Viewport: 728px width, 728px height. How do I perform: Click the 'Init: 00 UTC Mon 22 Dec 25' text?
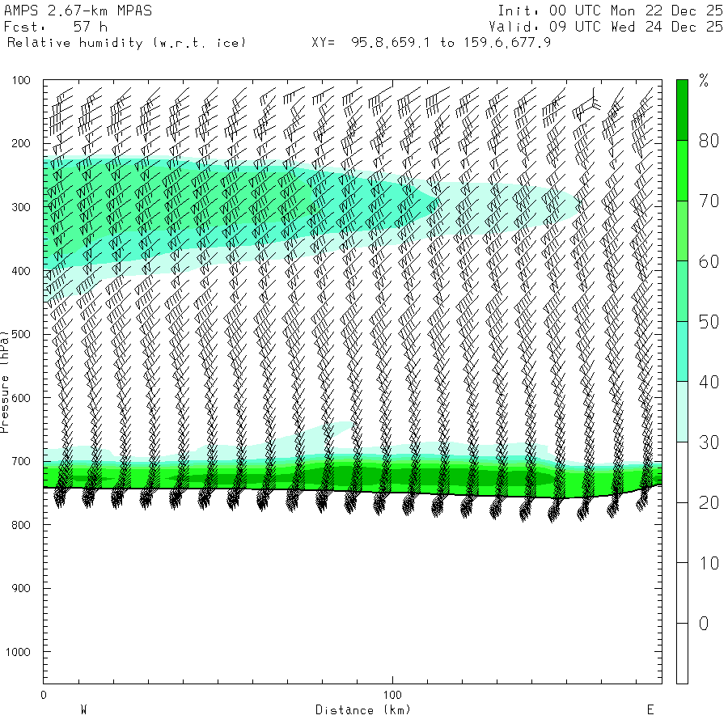tap(611, 11)
